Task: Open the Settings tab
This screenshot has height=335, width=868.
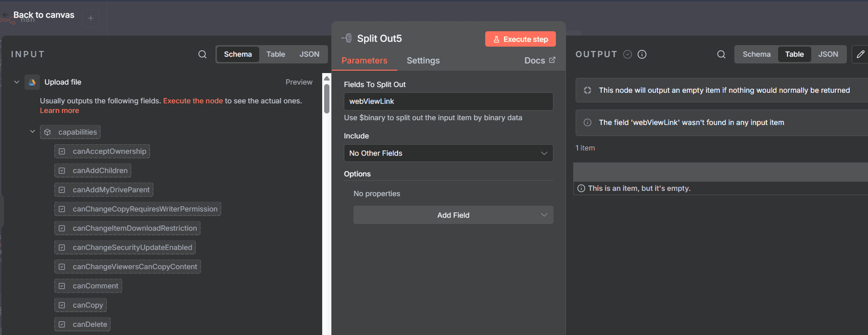Action: coord(423,61)
